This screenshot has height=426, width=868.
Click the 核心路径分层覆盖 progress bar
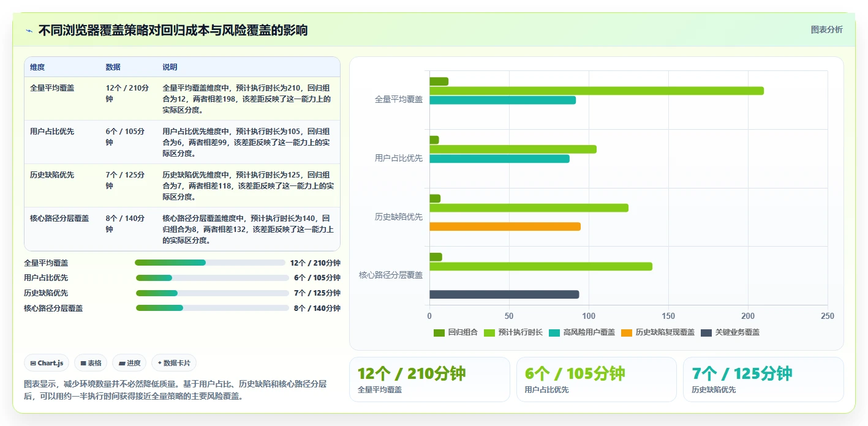(x=212, y=308)
